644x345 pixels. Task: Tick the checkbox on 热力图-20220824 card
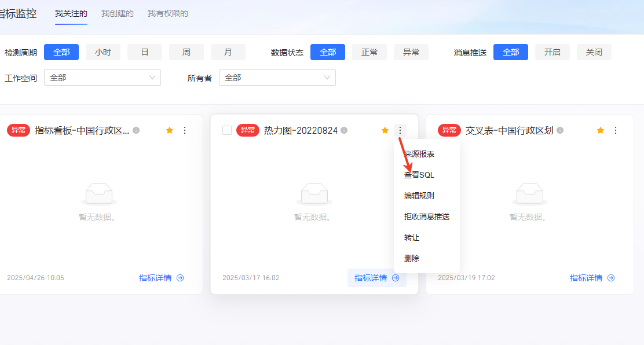tap(227, 130)
